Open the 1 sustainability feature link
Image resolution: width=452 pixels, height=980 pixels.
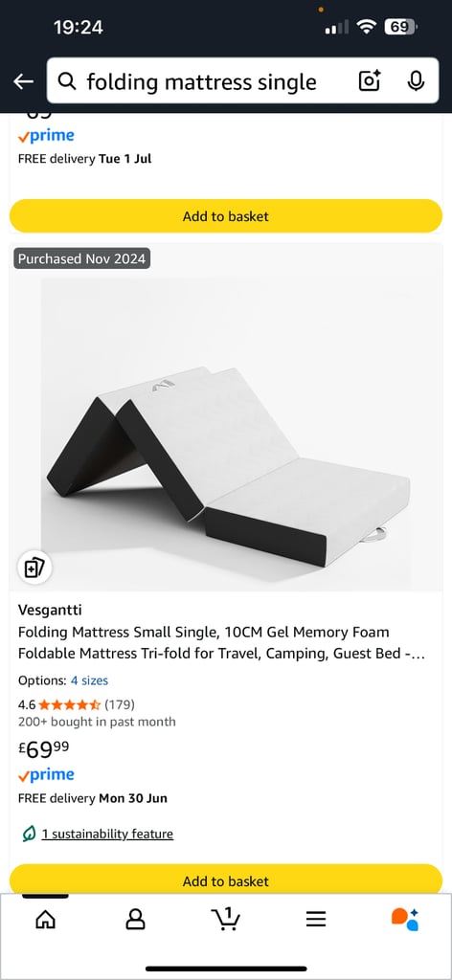[x=107, y=834]
